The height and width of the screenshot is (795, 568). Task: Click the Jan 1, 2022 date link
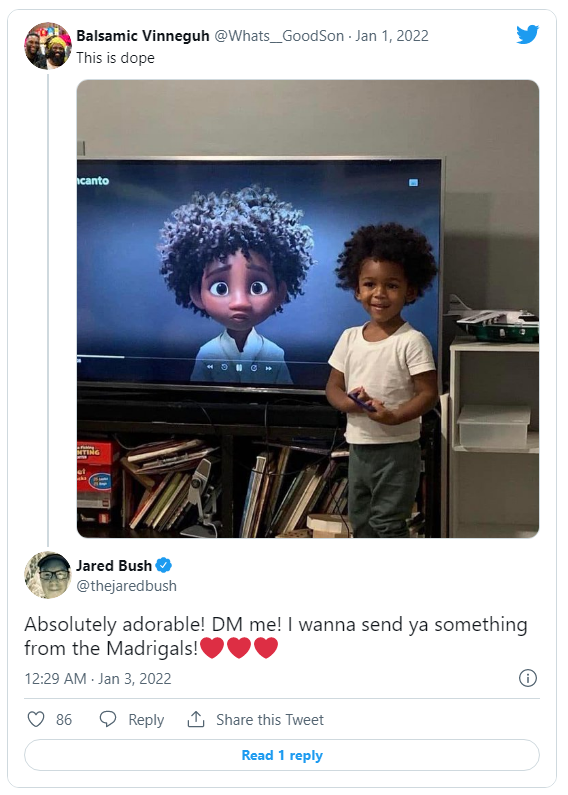392,35
